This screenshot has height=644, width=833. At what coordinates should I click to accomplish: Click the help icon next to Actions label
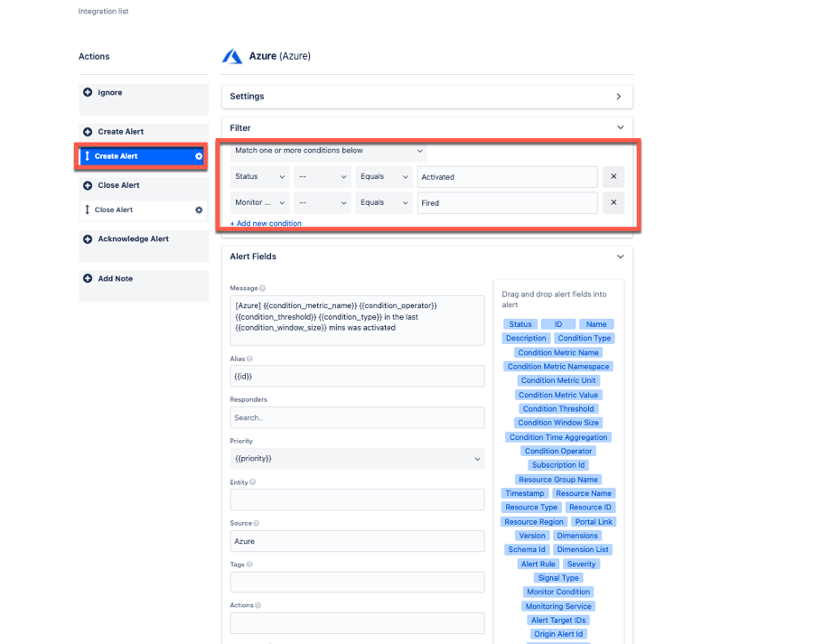pos(258,605)
